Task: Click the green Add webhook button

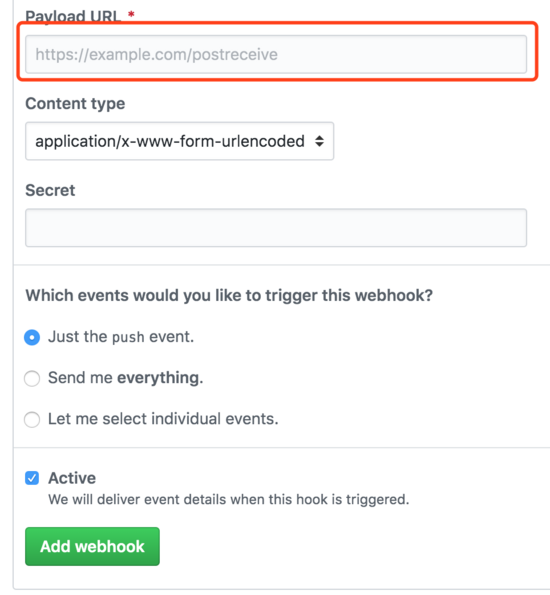Action: pyautogui.click(x=92, y=546)
